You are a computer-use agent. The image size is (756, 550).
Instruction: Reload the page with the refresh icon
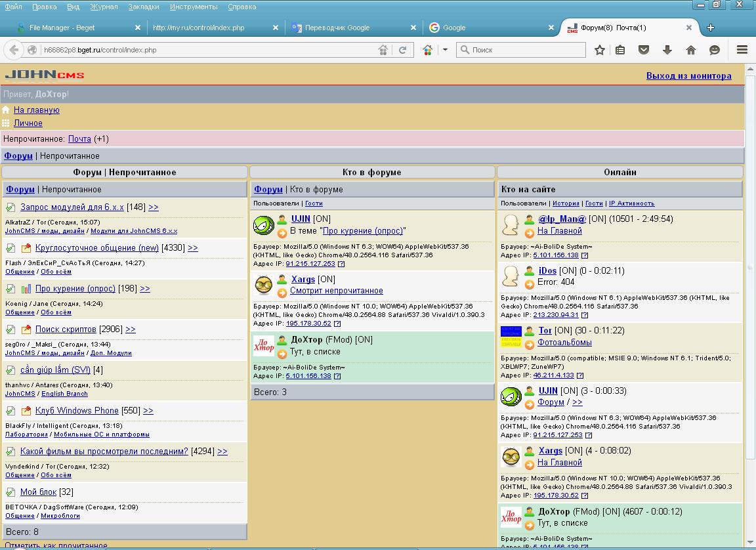coord(402,50)
